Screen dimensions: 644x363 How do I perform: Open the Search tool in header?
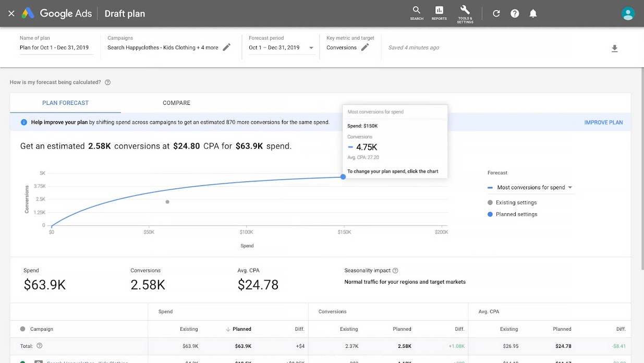click(x=416, y=13)
